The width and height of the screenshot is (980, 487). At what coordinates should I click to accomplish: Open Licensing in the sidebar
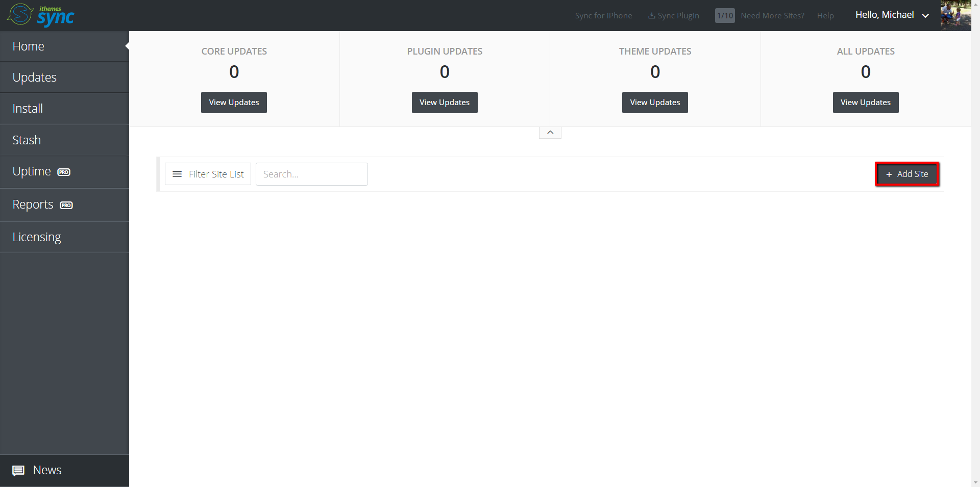tap(64, 237)
